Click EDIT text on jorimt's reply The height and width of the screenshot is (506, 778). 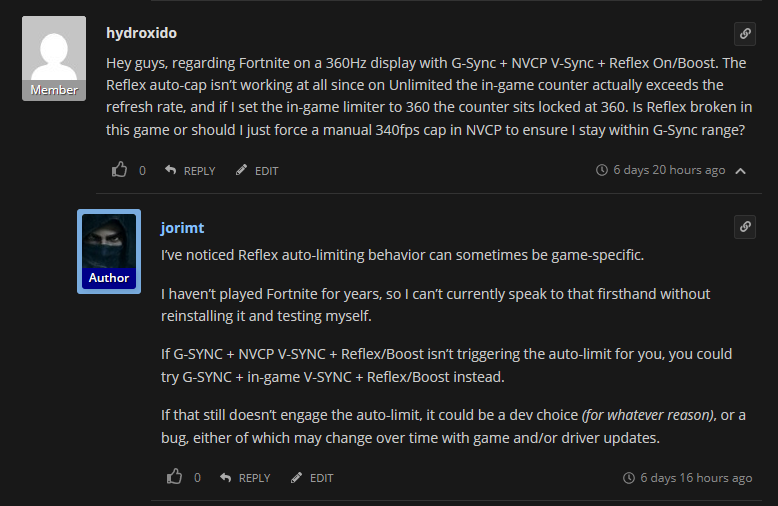coord(321,478)
